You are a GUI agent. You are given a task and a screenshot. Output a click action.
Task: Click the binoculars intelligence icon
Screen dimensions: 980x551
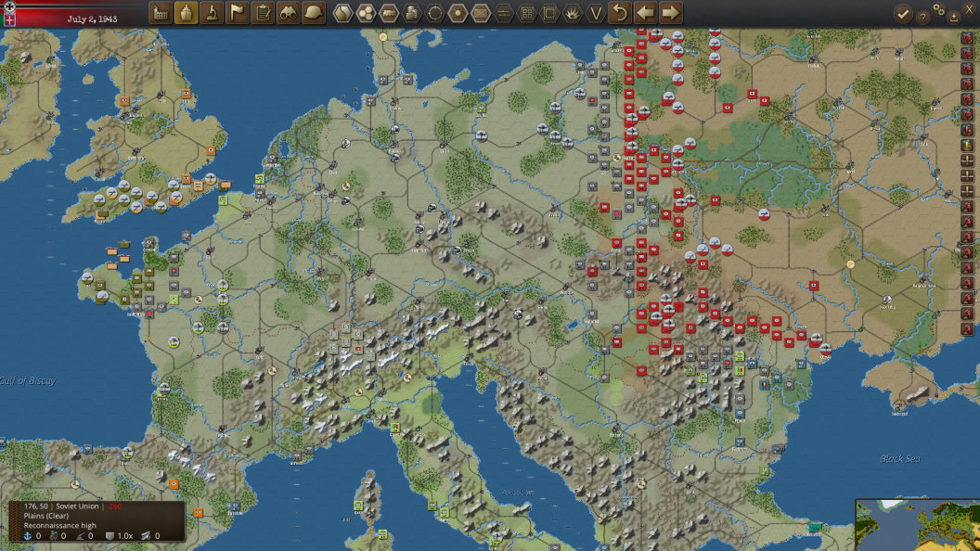tap(288, 12)
